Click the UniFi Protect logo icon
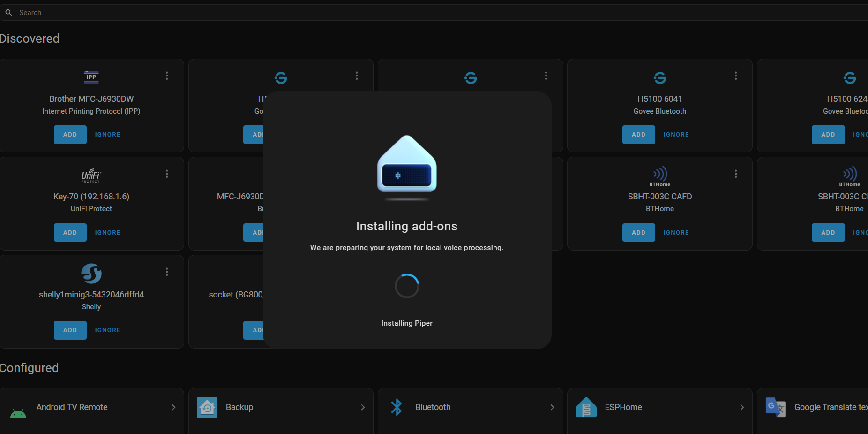The width and height of the screenshot is (868, 434). pyautogui.click(x=91, y=175)
